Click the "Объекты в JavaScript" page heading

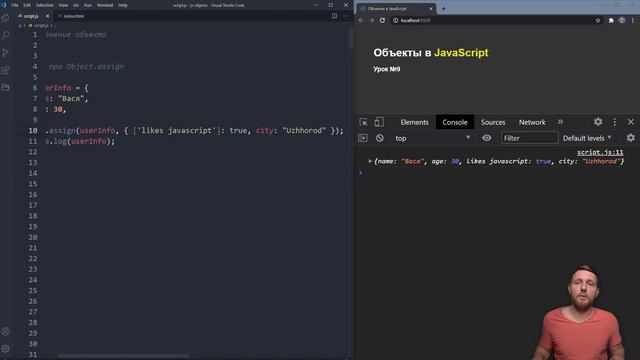431,53
